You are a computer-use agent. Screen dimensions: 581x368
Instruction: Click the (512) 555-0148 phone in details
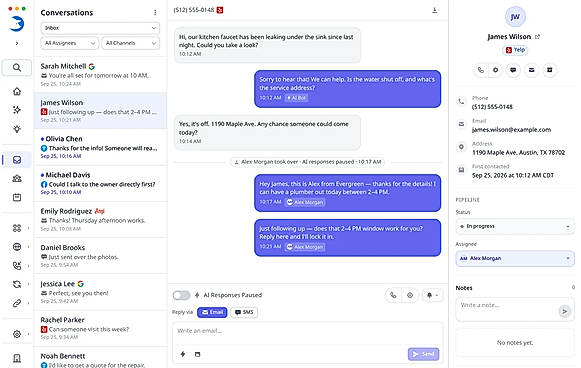point(492,107)
